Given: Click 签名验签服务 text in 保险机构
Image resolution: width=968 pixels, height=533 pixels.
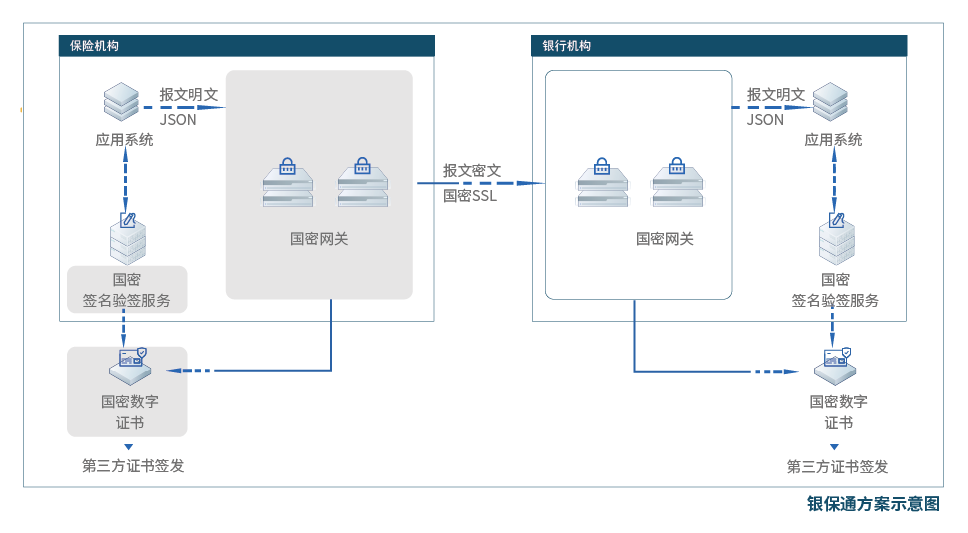Looking at the screenshot, I should tap(127, 301).
